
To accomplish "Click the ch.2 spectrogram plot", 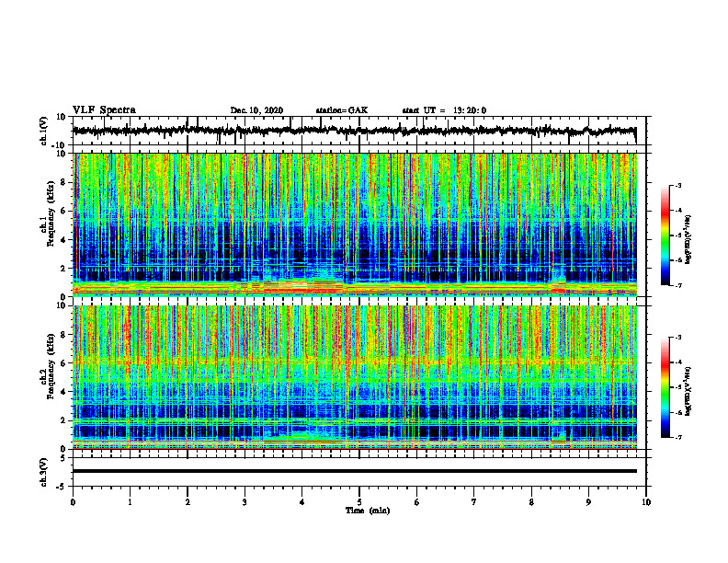I will pyautogui.click(x=355, y=377).
